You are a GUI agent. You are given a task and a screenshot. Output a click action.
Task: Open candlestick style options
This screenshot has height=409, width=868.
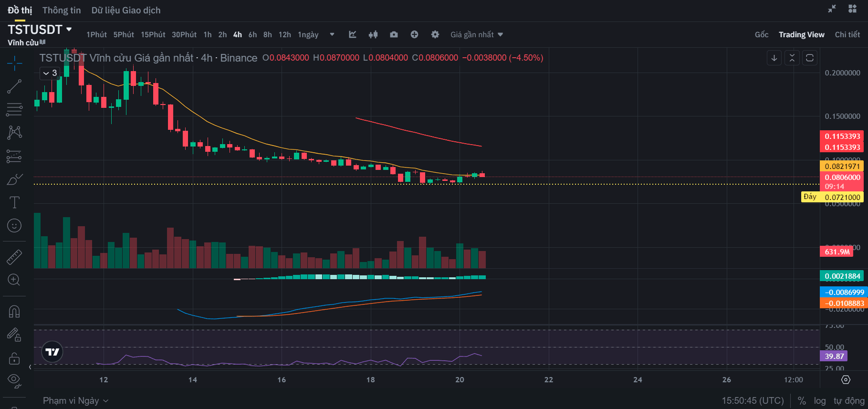coord(373,34)
